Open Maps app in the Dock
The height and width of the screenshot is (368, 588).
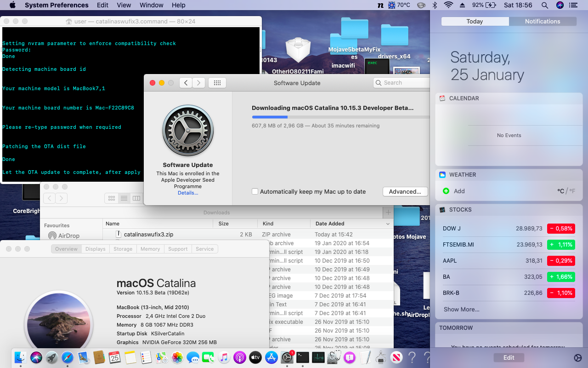161,357
